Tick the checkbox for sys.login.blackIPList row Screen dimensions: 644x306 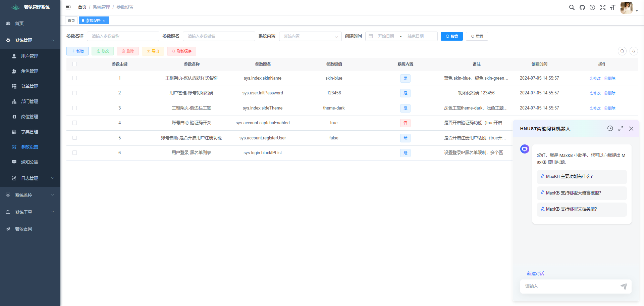[x=74, y=153]
